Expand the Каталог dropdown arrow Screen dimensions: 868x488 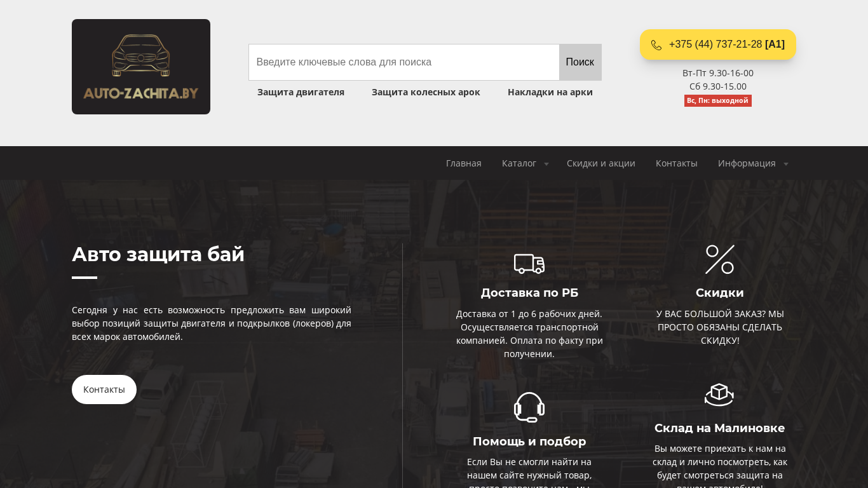[x=546, y=164]
